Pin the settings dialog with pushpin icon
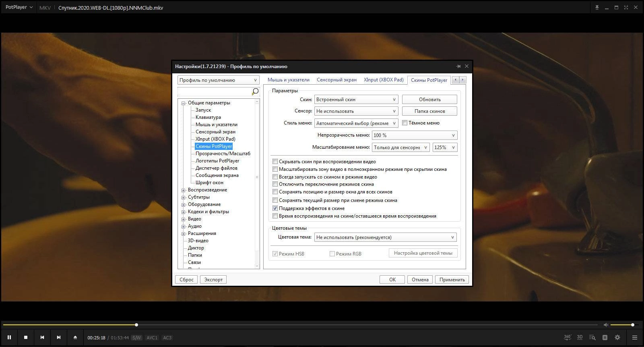The height and width of the screenshot is (347, 644). coord(458,66)
